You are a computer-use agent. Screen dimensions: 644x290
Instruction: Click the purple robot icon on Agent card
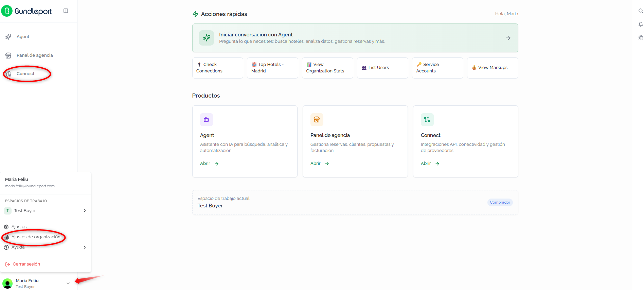(207, 120)
